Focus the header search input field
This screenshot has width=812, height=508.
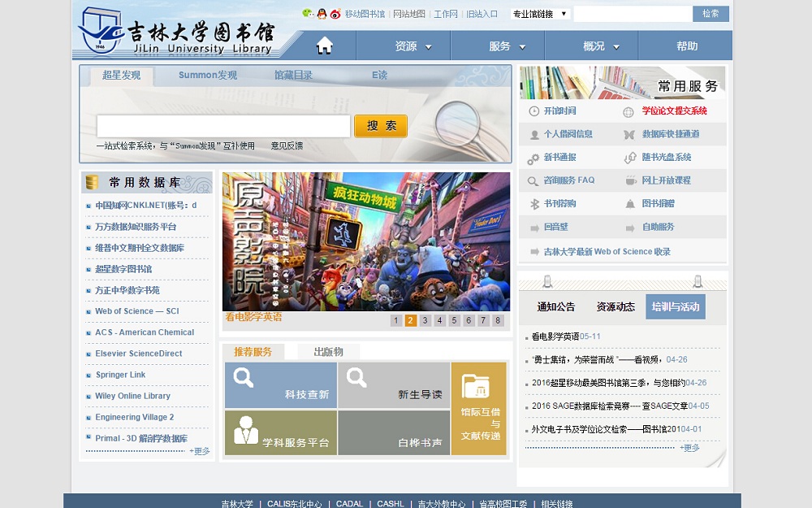coord(633,14)
